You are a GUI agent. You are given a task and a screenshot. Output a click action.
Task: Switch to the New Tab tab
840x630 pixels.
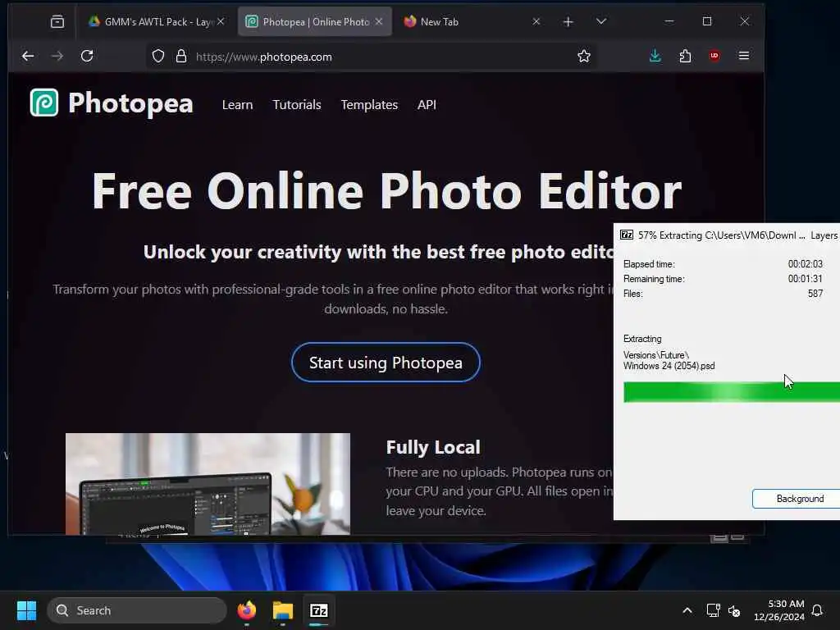472,21
